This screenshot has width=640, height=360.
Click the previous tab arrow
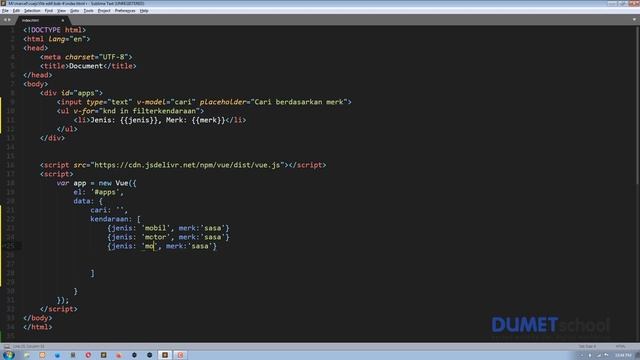click(x=5, y=20)
